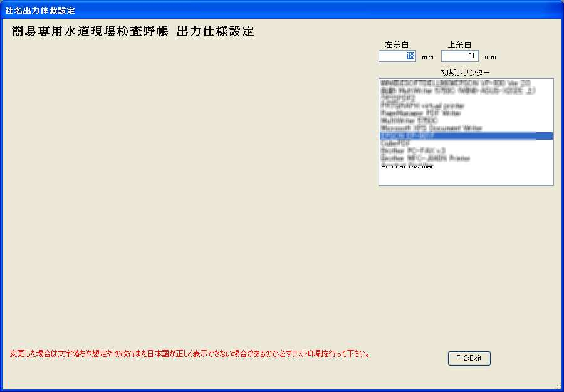The height and width of the screenshot is (392, 564).
Task: Select the virtual printer list entry
Action: [422, 106]
